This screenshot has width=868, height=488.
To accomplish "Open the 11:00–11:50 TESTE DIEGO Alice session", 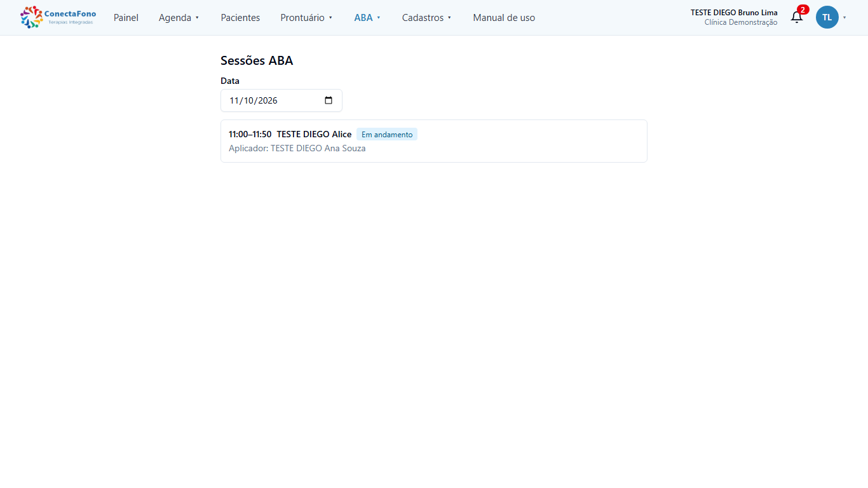I will click(434, 141).
